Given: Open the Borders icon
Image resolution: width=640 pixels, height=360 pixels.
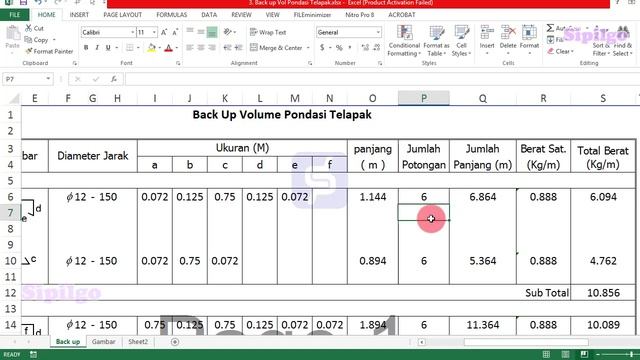Looking at the screenshot, I should pos(129,48).
